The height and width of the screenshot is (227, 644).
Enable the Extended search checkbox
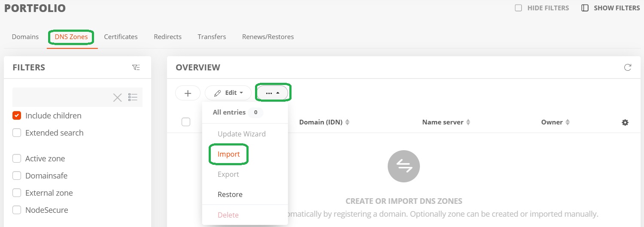[x=17, y=133]
